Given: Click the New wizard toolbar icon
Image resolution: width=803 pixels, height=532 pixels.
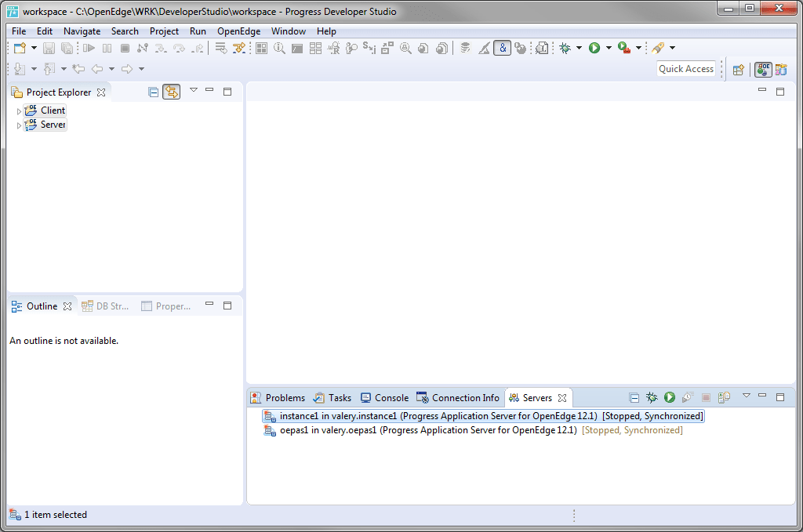Looking at the screenshot, I should click(x=20, y=48).
